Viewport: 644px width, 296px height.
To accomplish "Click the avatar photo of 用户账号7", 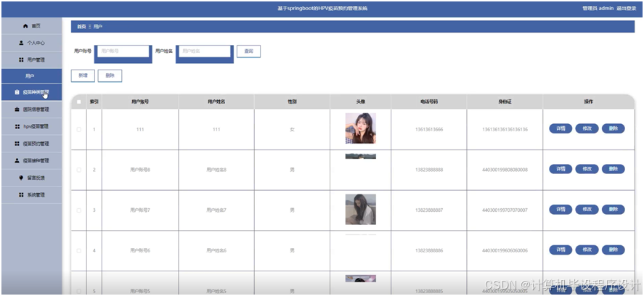I will click(x=360, y=210).
